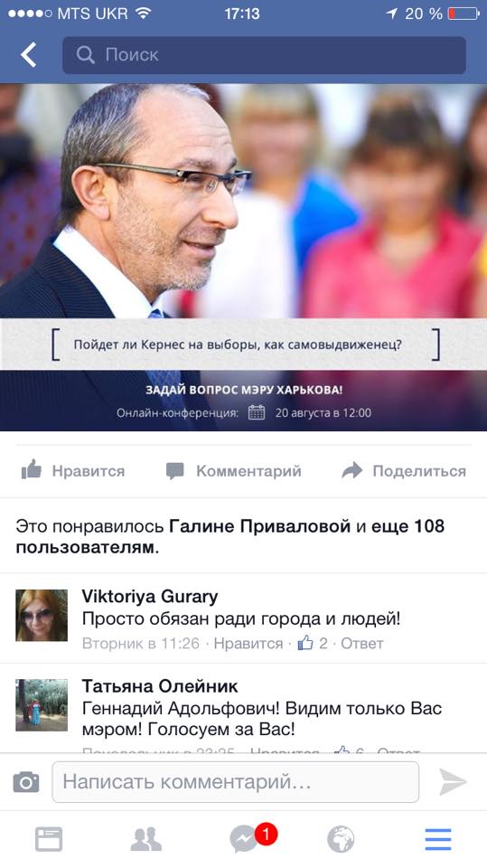487x868 pixels.
Task: Tap the speech bubble Комментарий icon
Action: click(x=175, y=470)
